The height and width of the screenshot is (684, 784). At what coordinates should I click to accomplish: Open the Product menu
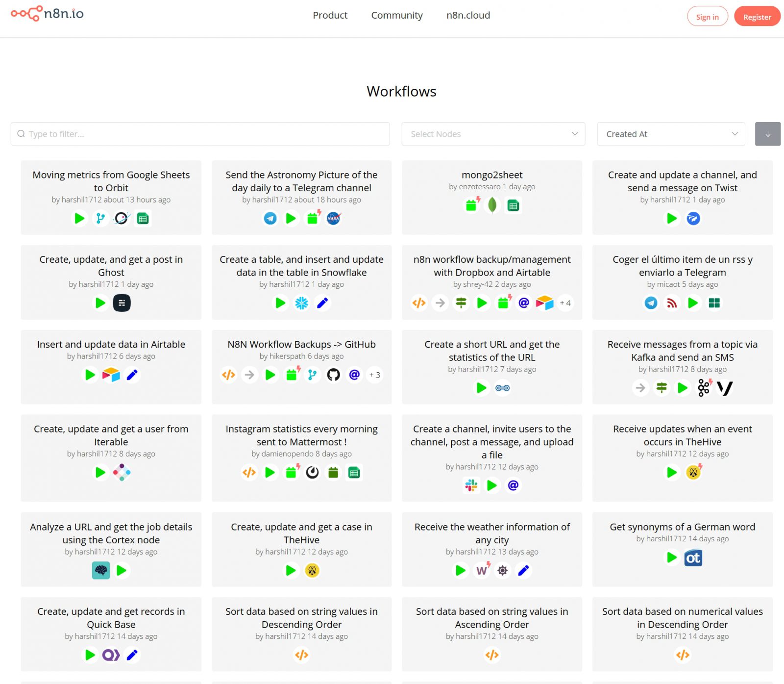[x=330, y=15]
